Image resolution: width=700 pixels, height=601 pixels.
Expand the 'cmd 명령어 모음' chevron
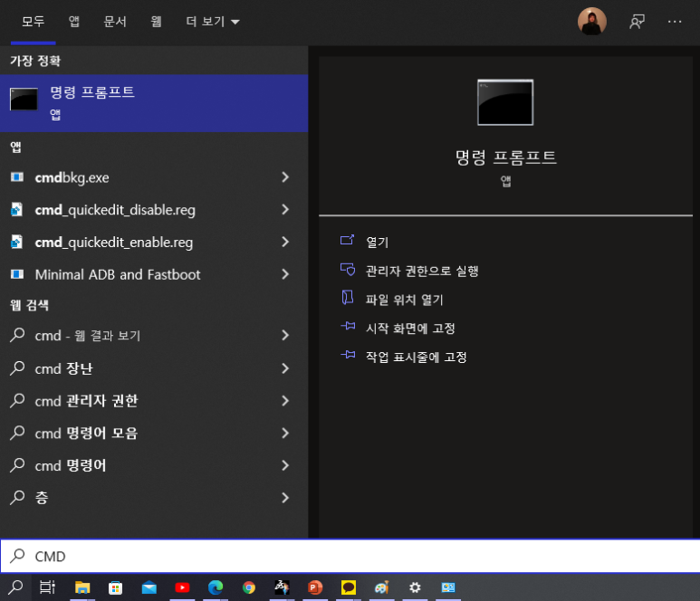pyautogui.click(x=285, y=433)
